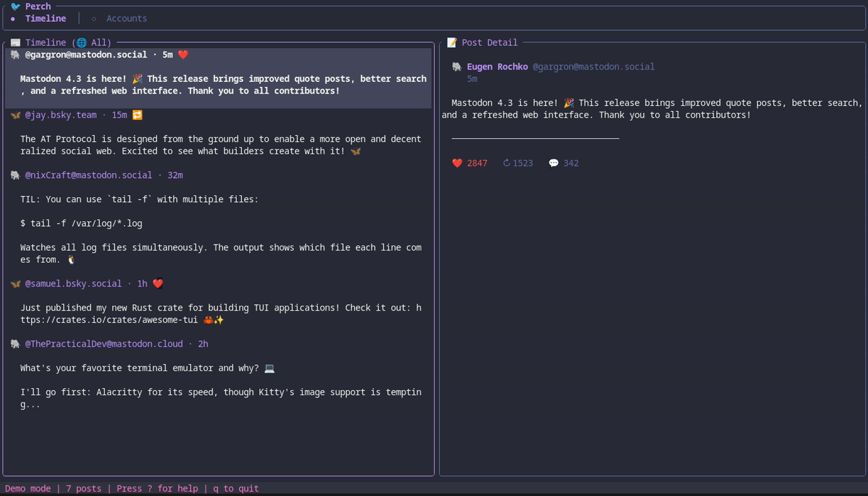Toggle the repeat emoji on @jay.bsky.team's post
The image size is (868, 496).
[x=137, y=115]
